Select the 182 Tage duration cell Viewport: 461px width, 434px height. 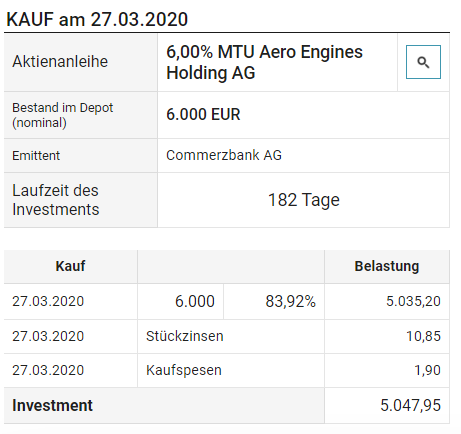click(303, 200)
